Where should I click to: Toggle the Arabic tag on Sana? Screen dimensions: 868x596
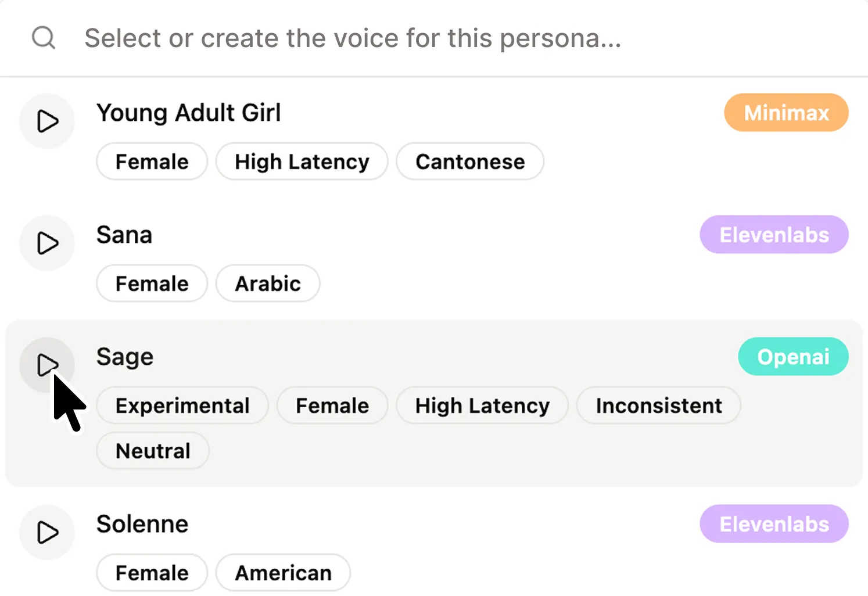(268, 283)
